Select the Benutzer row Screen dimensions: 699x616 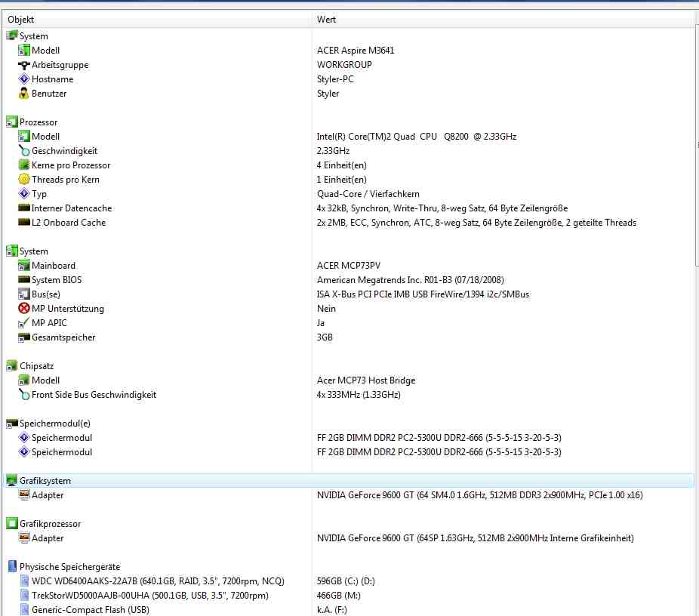click(x=348, y=93)
